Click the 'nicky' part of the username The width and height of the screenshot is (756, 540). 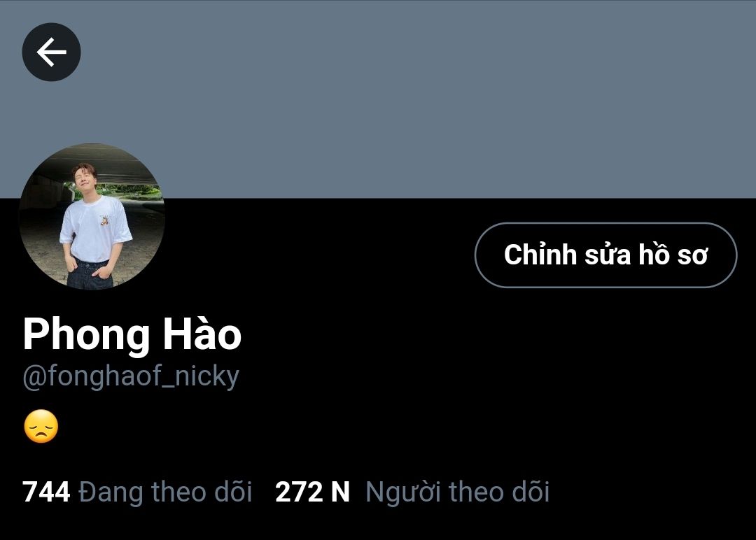(x=207, y=376)
